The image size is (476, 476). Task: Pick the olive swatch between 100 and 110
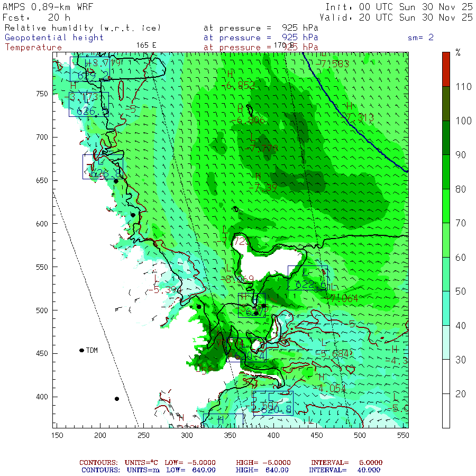[x=446, y=104]
